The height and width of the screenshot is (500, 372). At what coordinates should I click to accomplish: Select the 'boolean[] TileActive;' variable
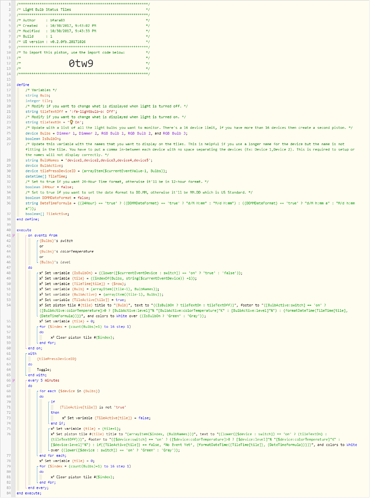coord(47,214)
